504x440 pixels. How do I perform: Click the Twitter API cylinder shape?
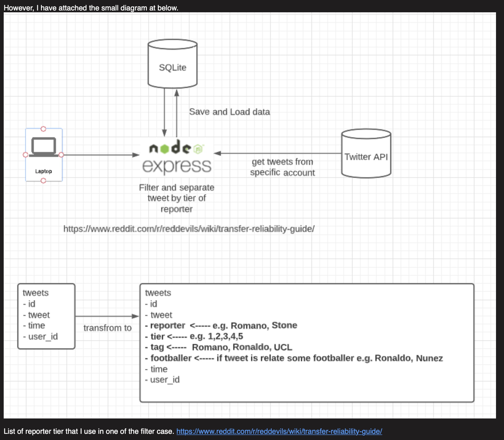(366, 153)
